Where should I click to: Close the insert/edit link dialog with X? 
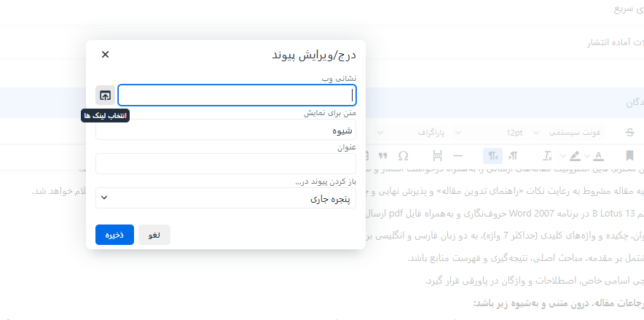106,55
